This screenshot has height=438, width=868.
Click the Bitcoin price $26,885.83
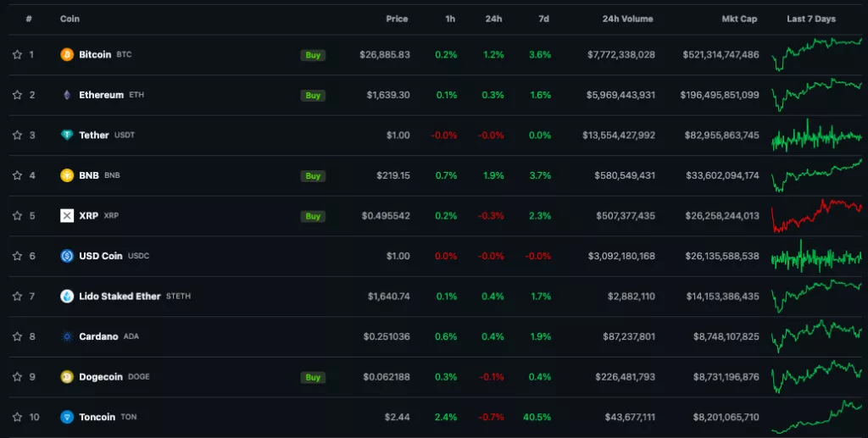pyautogui.click(x=385, y=55)
